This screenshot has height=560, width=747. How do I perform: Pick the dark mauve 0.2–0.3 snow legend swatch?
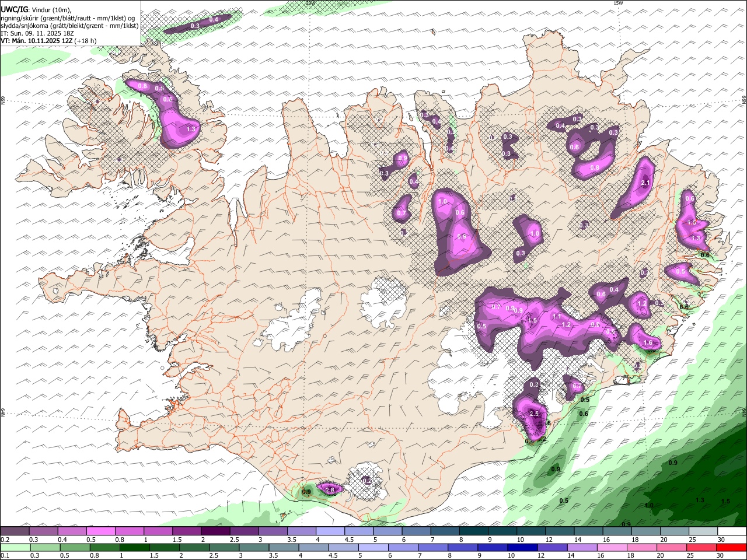click(15, 531)
